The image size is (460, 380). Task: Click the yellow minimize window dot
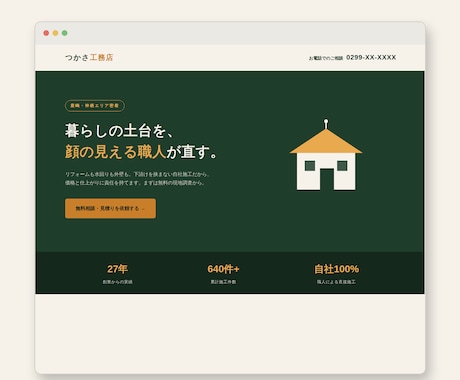coord(56,33)
